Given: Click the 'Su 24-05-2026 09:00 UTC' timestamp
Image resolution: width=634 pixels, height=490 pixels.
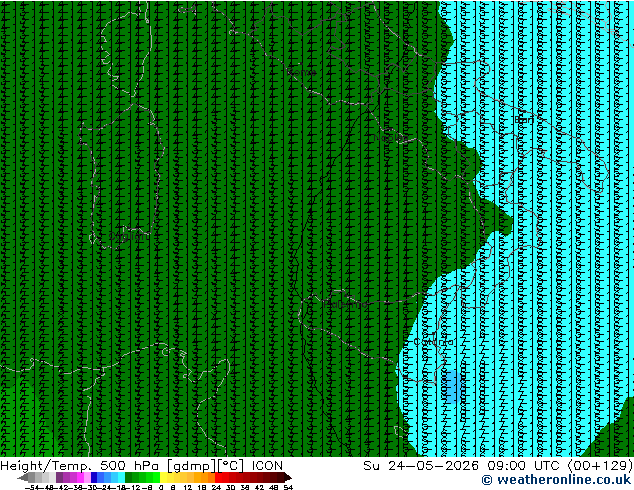Looking at the screenshot, I should click(463, 466).
